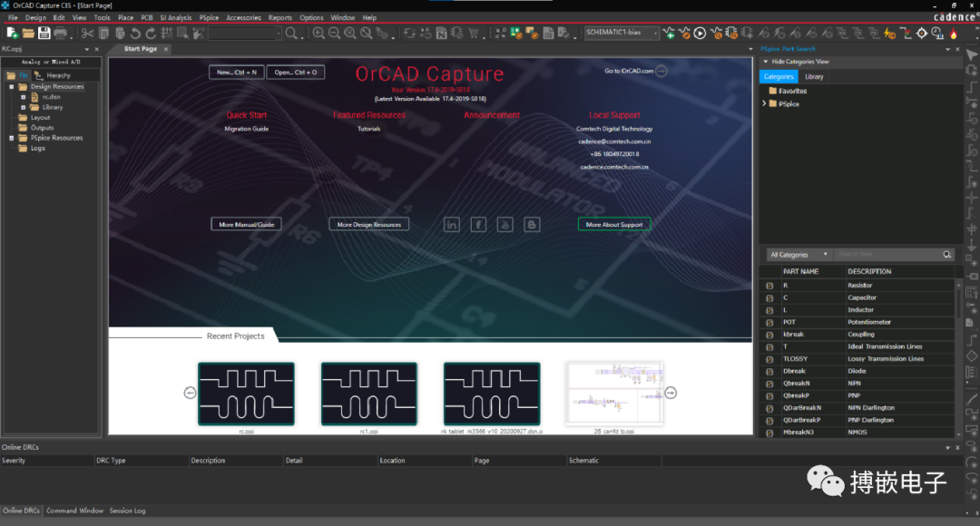Open the rc.opj recent project thumbnail
This screenshot has height=526, width=980.
(x=246, y=394)
